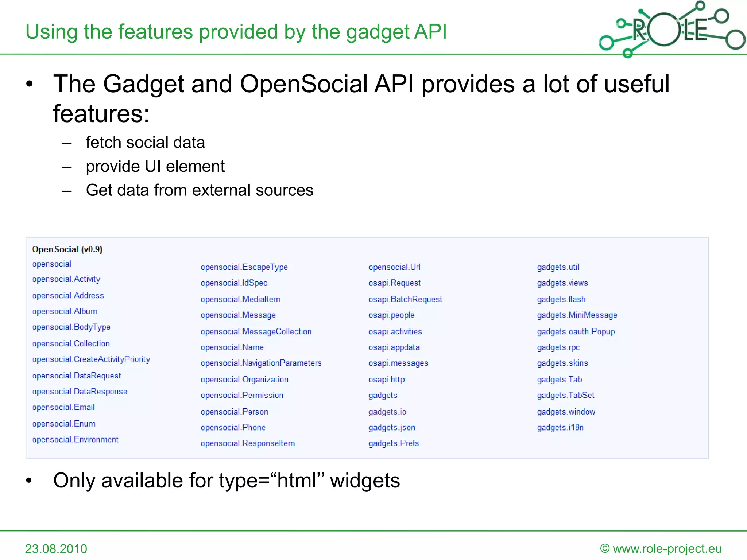
Task: Open the osapi.http link
Action: click(387, 380)
